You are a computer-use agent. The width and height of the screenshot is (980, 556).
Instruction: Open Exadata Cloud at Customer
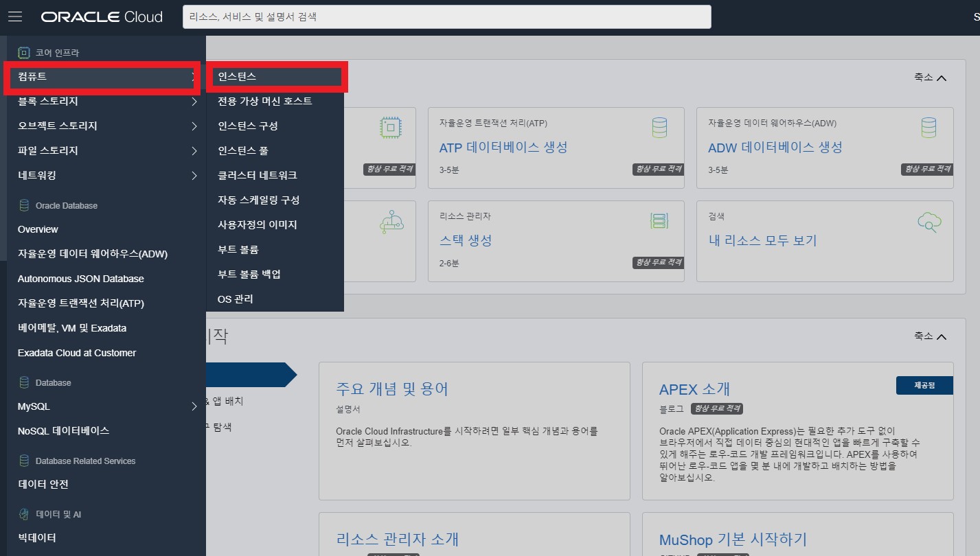77,353
